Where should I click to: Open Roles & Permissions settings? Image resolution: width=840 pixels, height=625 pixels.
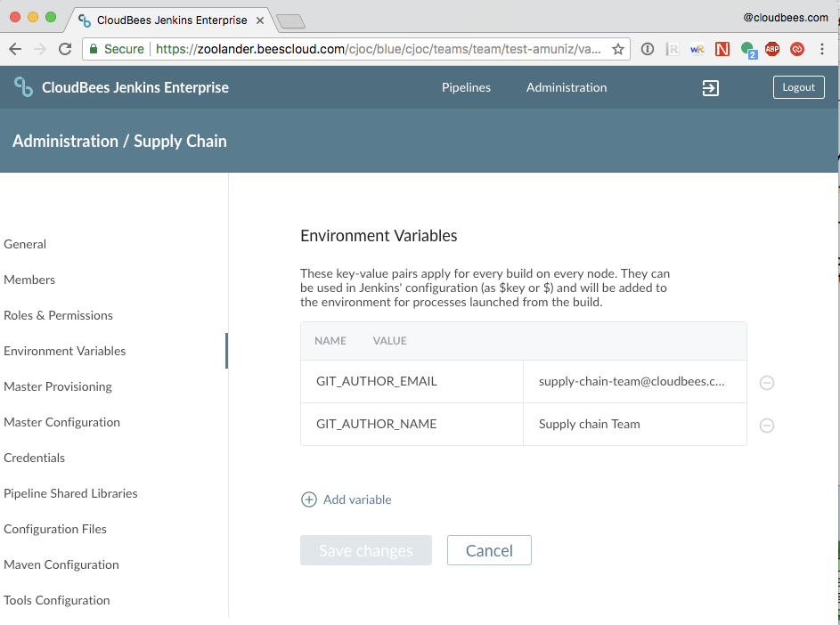(59, 315)
